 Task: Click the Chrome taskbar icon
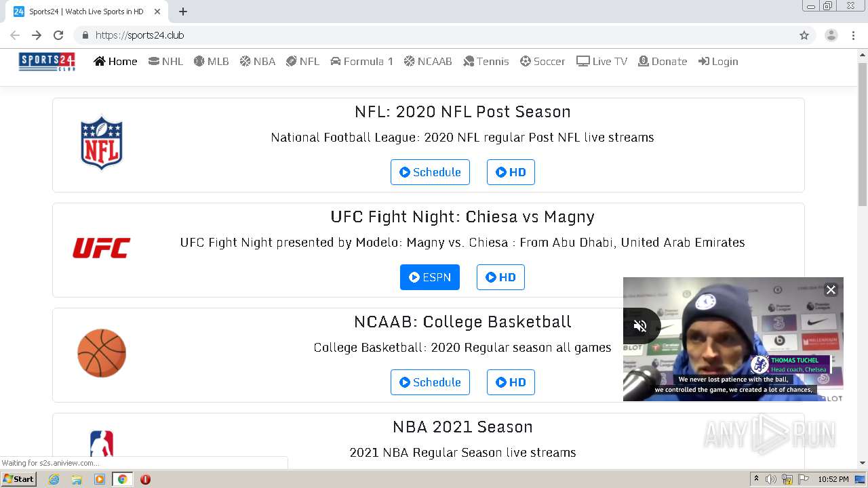pyautogui.click(x=123, y=479)
